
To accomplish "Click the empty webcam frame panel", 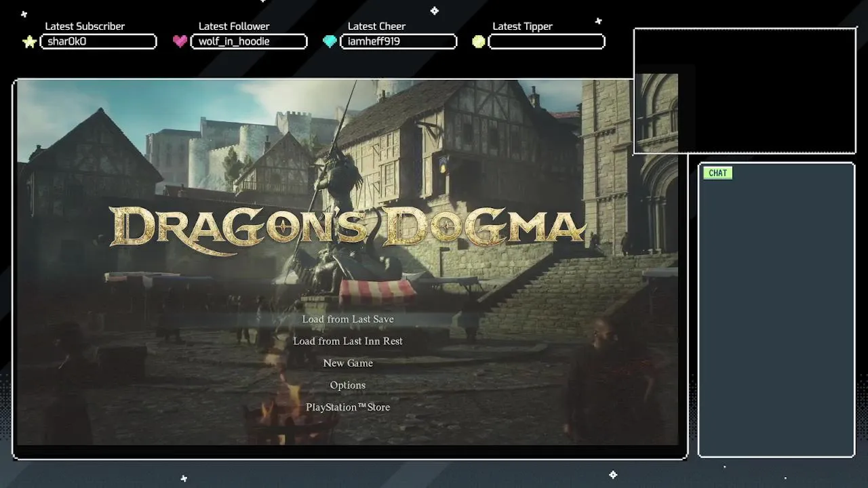I will [x=745, y=91].
